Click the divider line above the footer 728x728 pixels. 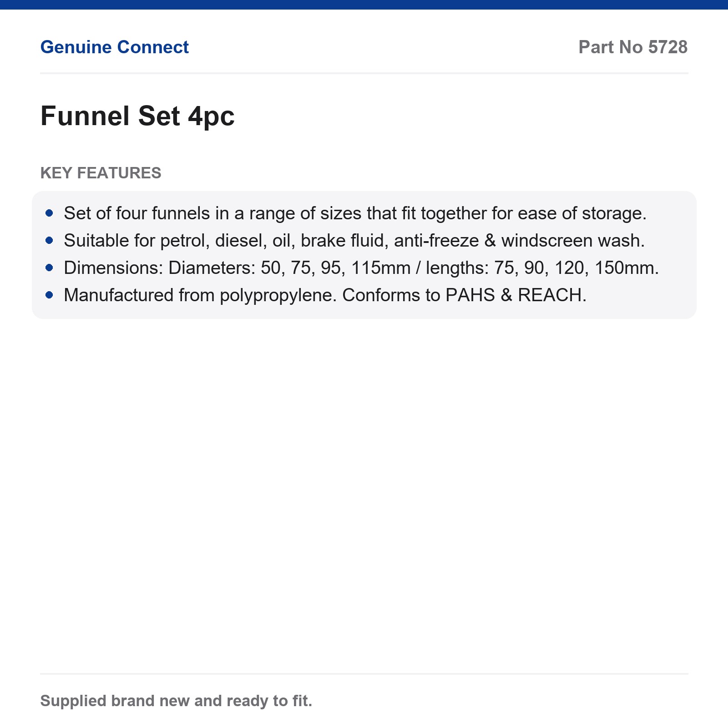click(364, 673)
